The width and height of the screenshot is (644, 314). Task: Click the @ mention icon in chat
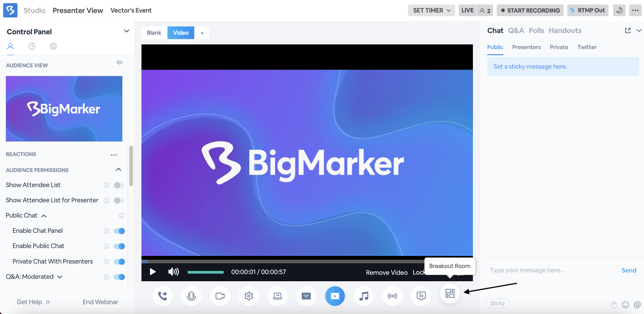tap(637, 305)
